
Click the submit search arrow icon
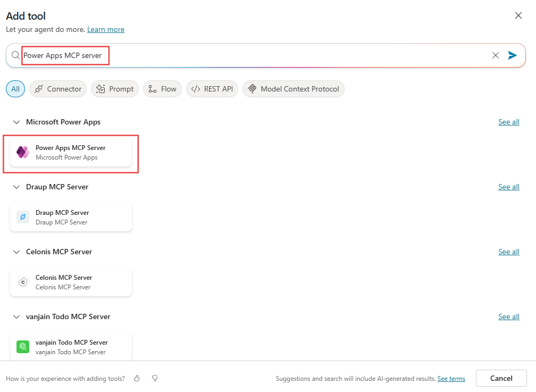[512, 55]
